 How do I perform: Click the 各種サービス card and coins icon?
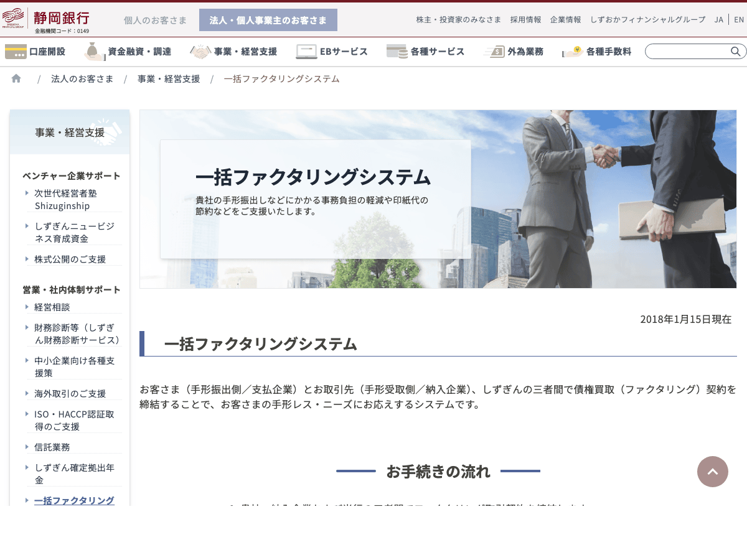tap(397, 51)
